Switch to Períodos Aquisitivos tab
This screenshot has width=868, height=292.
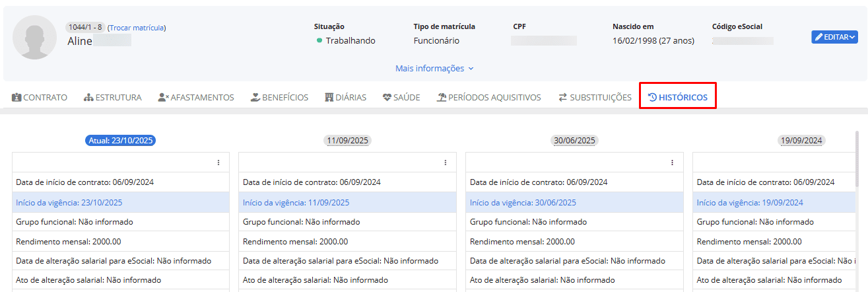click(488, 97)
